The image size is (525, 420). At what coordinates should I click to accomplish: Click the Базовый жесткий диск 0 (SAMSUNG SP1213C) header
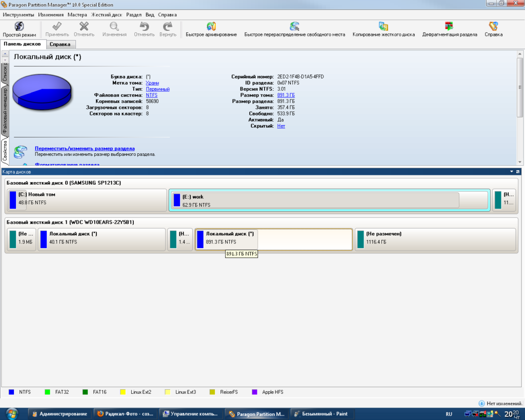pyautogui.click(x=64, y=183)
